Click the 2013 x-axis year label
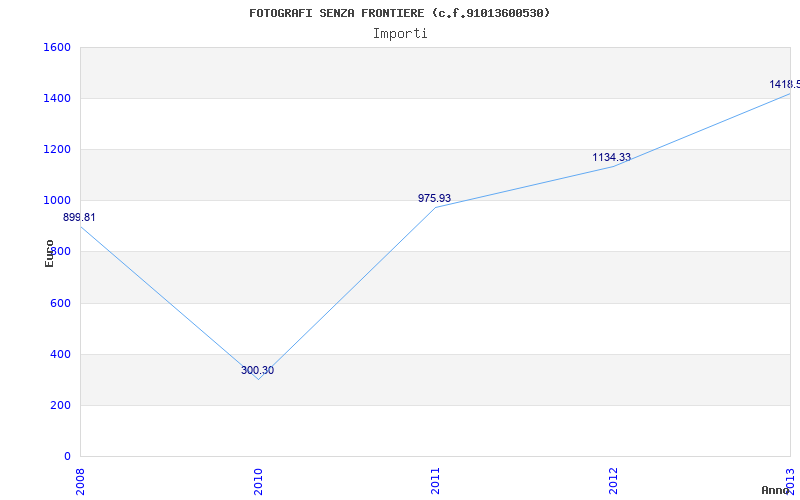This screenshot has height=500, width=800. [790, 481]
